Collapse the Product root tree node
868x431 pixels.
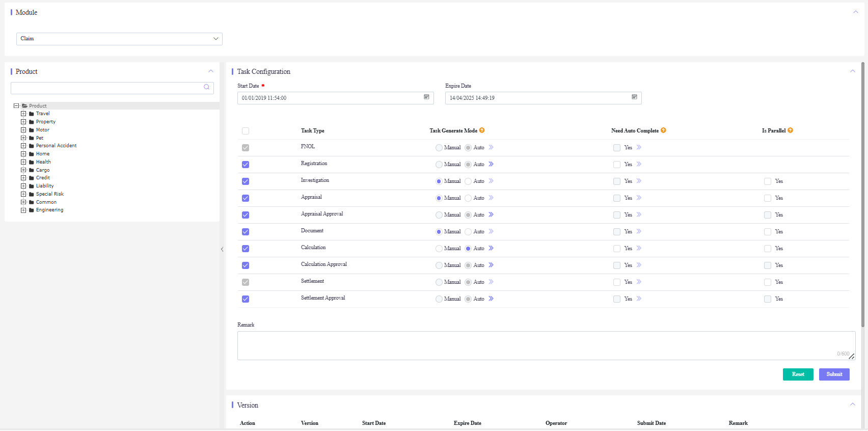(x=16, y=106)
